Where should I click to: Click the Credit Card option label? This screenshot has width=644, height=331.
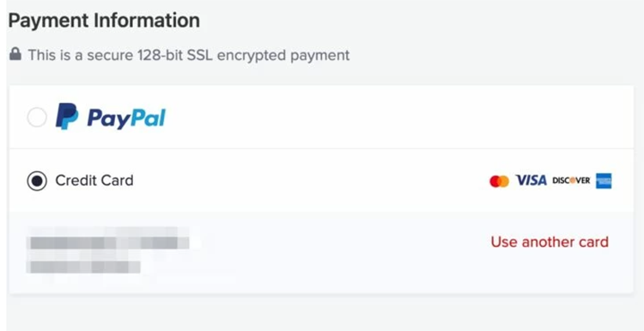pos(94,181)
